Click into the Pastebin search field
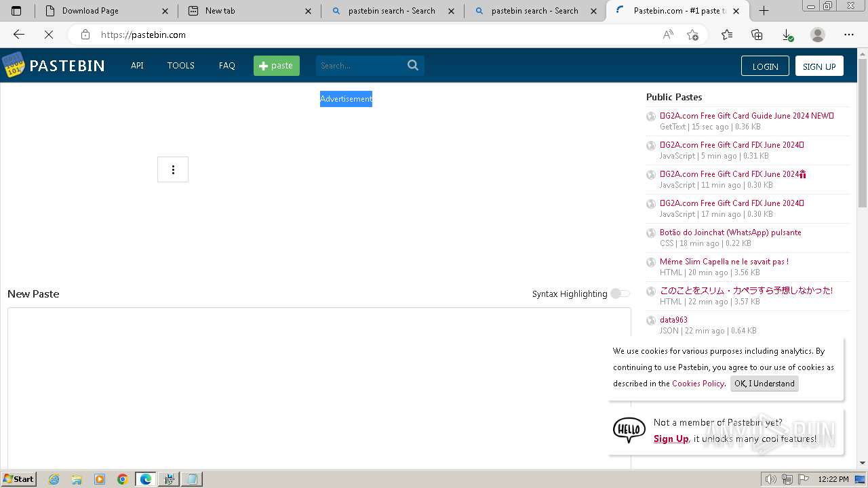 (360, 66)
